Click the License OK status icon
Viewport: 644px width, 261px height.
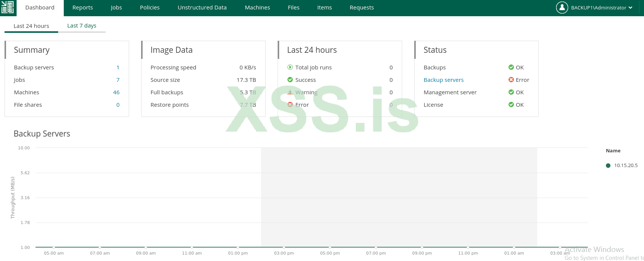511,105
